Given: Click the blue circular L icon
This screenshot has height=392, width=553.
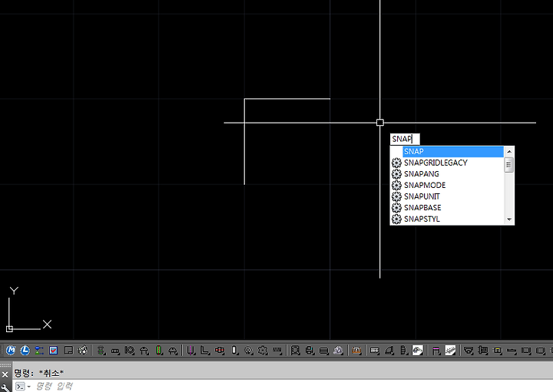Looking at the screenshot, I should pyautogui.click(x=25, y=350).
